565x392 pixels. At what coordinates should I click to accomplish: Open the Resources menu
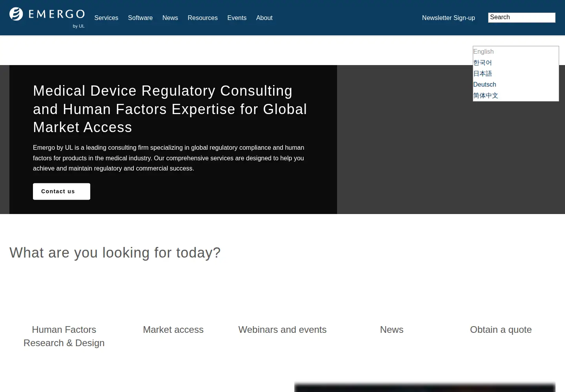[x=202, y=18]
